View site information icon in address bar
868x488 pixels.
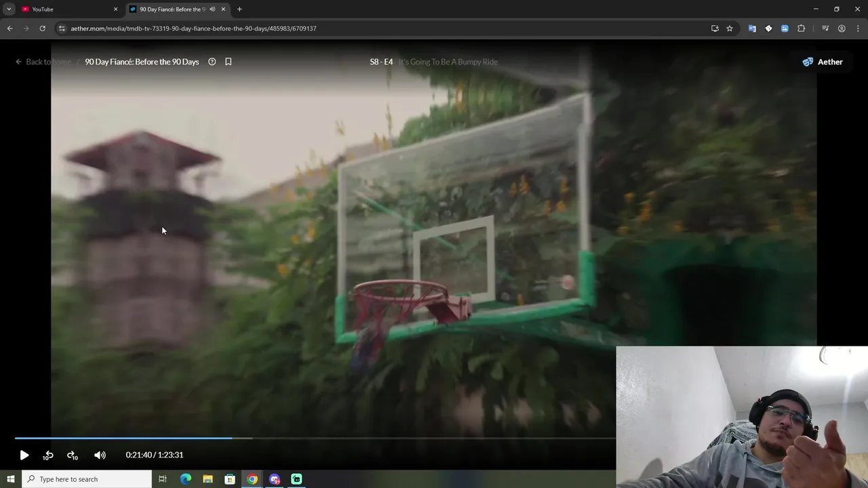(62, 28)
